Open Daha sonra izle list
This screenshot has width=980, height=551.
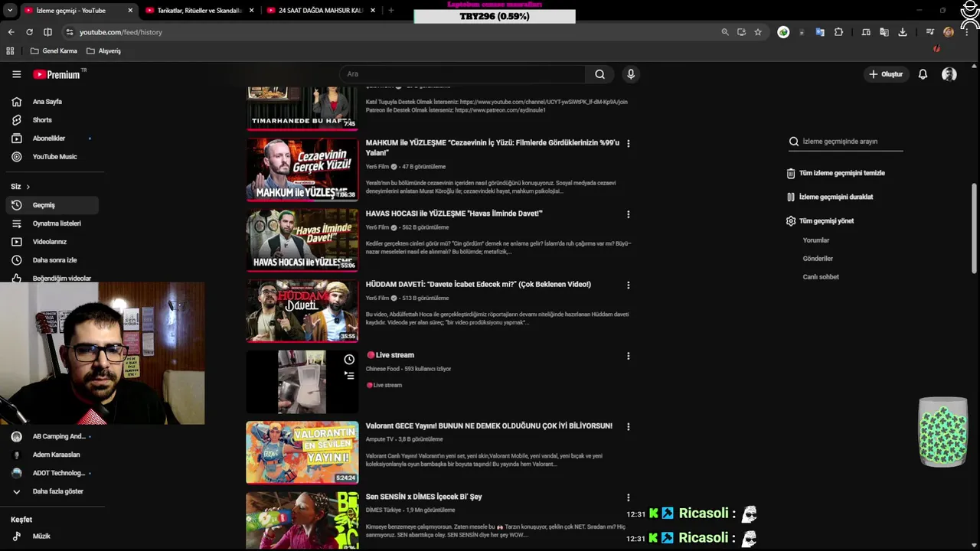(54, 260)
